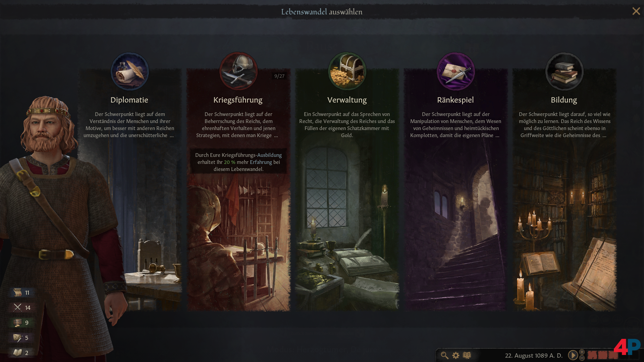This screenshot has height=362, width=644.
Task: Toggle the game pause/play button
Action: pyautogui.click(x=573, y=355)
